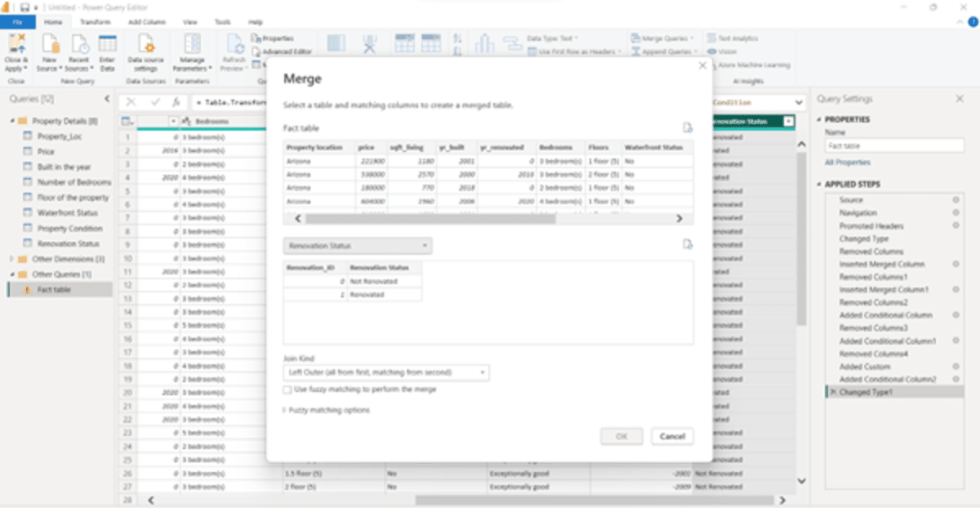Open the Merge Queries dropdown
Image resolution: width=980 pixels, height=508 pixels.
pyautogui.click(x=662, y=38)
